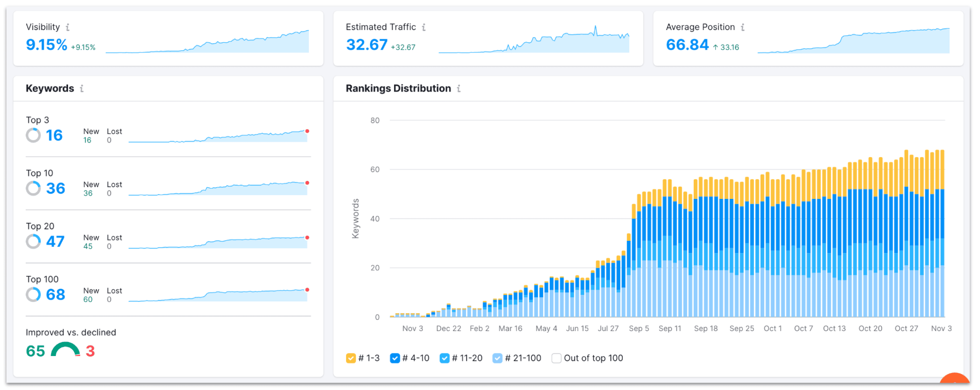Click the Estimated Traffic info icon

[424, 27]
